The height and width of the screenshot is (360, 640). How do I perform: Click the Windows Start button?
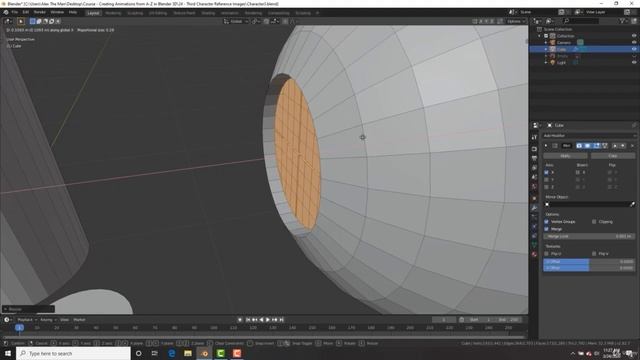pyautogui.click(x=7, y=353)
